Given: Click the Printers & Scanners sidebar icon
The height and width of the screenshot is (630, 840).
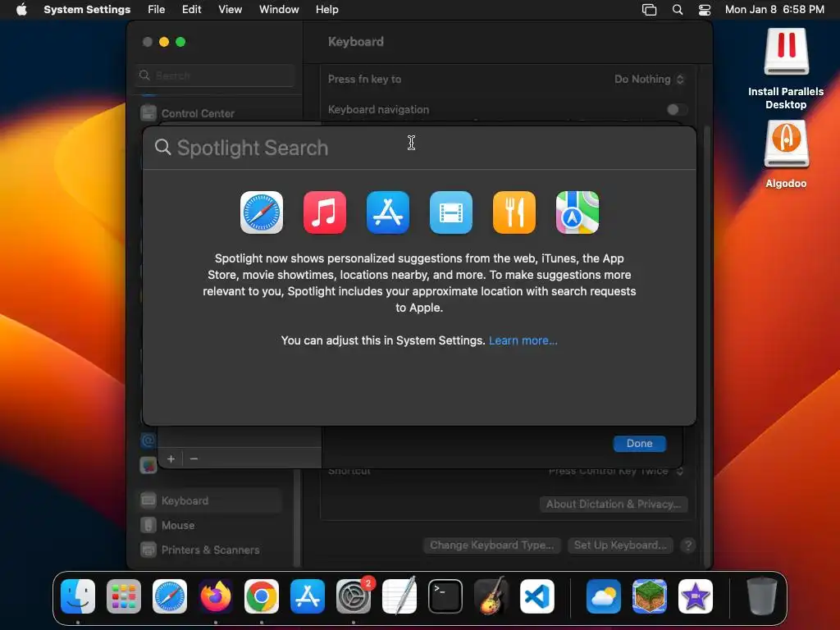Looking at the screenshot, I should coord(148,550).
